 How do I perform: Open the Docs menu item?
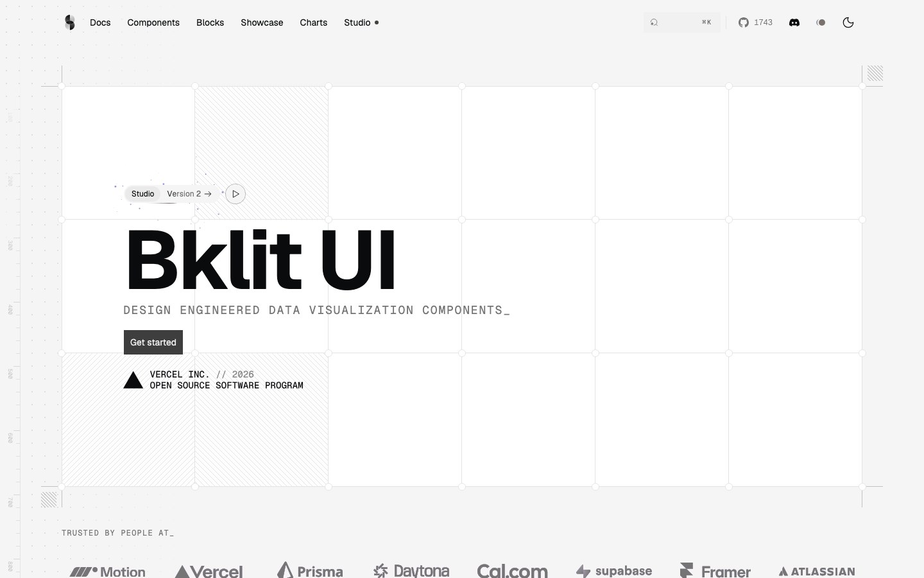pyautogui.click(x=100, y=22)
